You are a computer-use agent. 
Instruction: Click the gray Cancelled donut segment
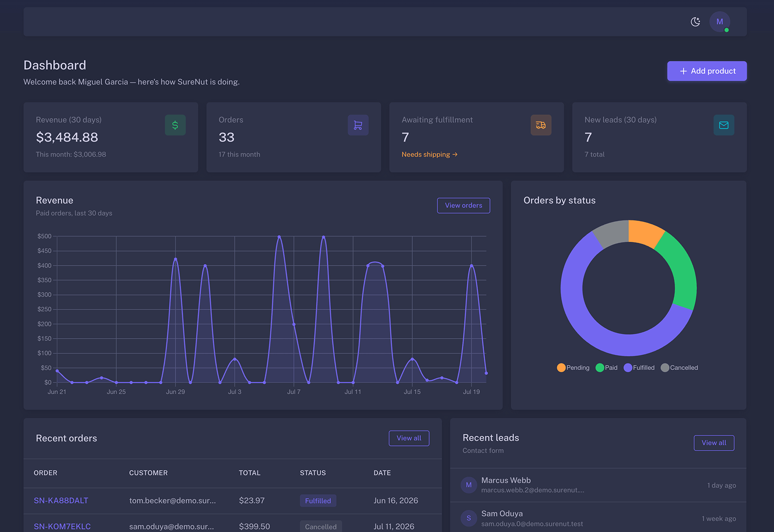[611, 233]
